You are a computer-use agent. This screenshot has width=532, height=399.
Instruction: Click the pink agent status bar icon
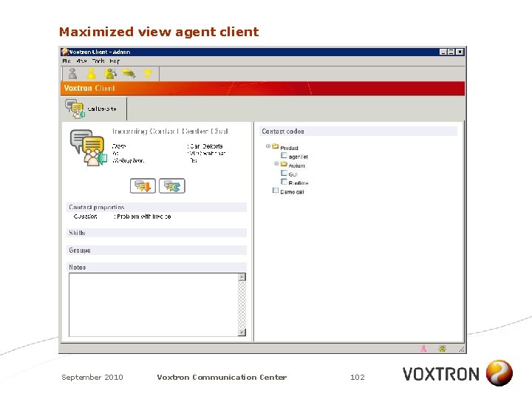(x=423, y=349)
